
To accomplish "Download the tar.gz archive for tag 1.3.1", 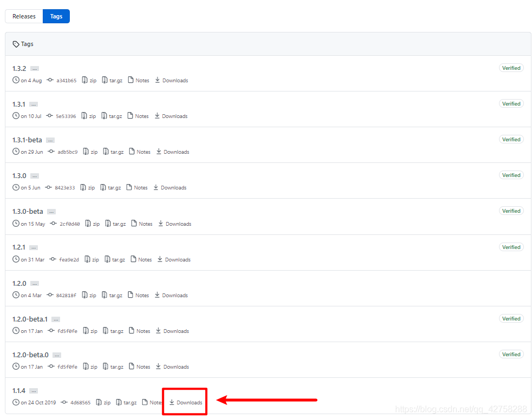I will coord(112,116).
